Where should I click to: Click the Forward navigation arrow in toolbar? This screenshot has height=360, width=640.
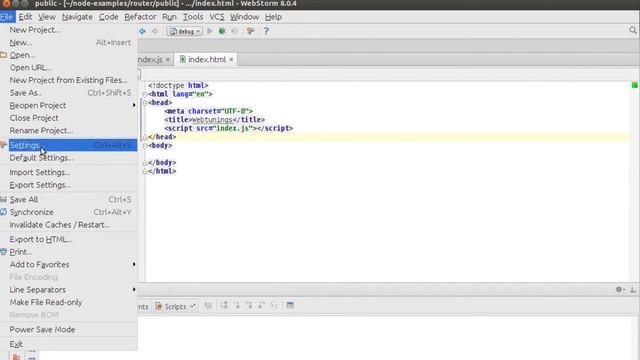(x=155, y=31)
